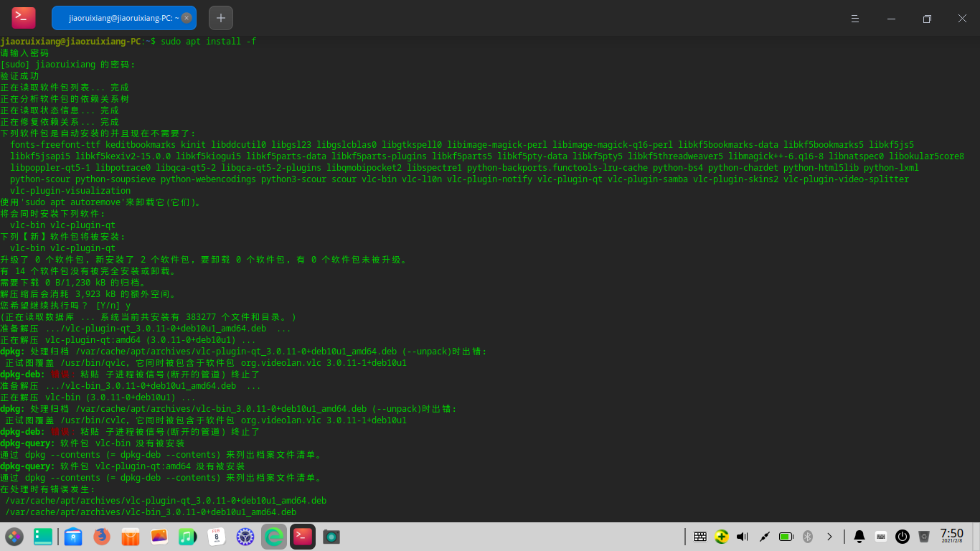Click the '有 14 个软件包没有被完全安装或卸载' line
Screen dimensions: 980x551
pos(88,271)
